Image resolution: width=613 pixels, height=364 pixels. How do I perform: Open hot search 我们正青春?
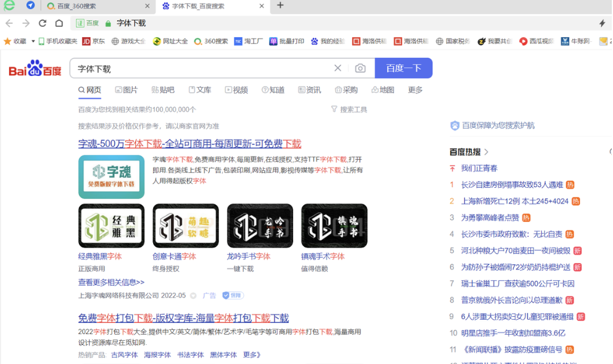pos(479,169)
